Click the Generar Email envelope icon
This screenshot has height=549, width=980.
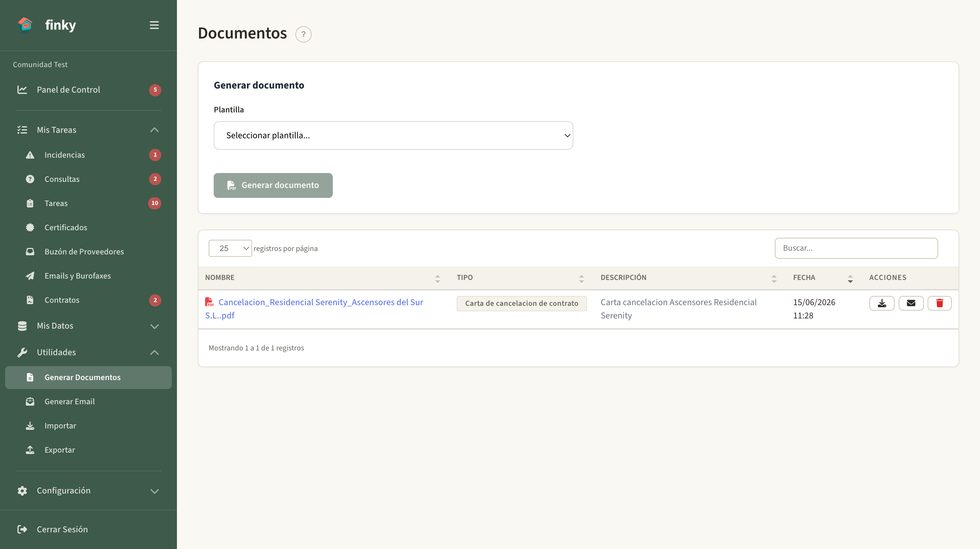pyautogui.click(x=30, y=401)
